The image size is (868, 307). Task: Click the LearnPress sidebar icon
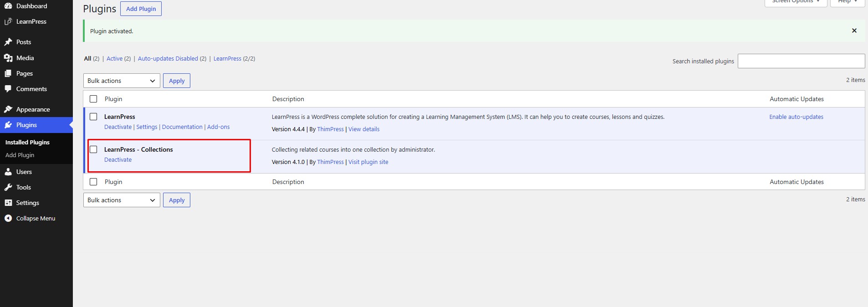click(8, 21)
